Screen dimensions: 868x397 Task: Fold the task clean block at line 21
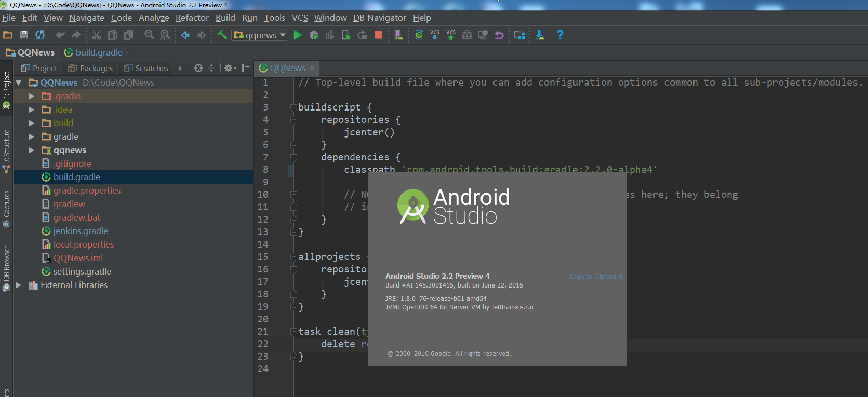tap(293, 332)
